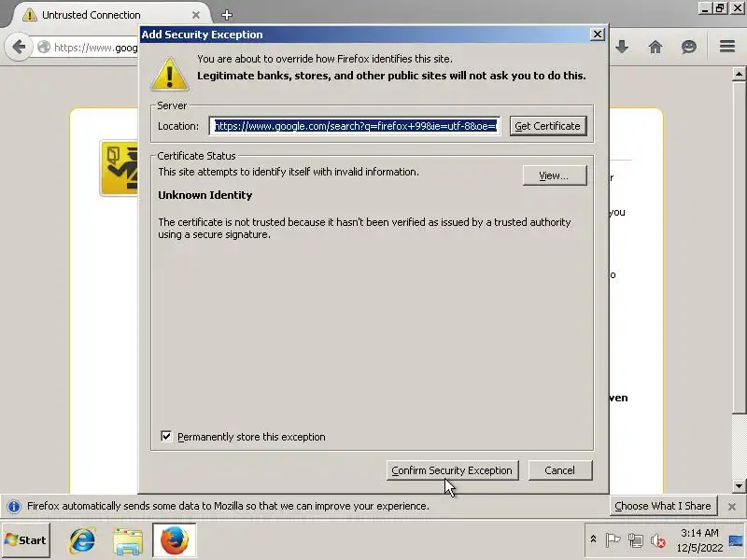The width and height of the screenshot is (747, 560).
Task: Click the globe site identity icon
Action: coord(44,48)
